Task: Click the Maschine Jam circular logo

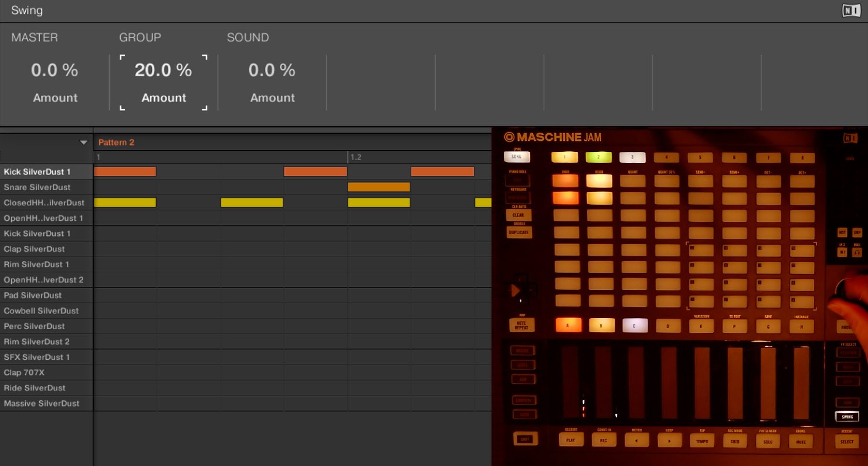Action: [509, 137]
